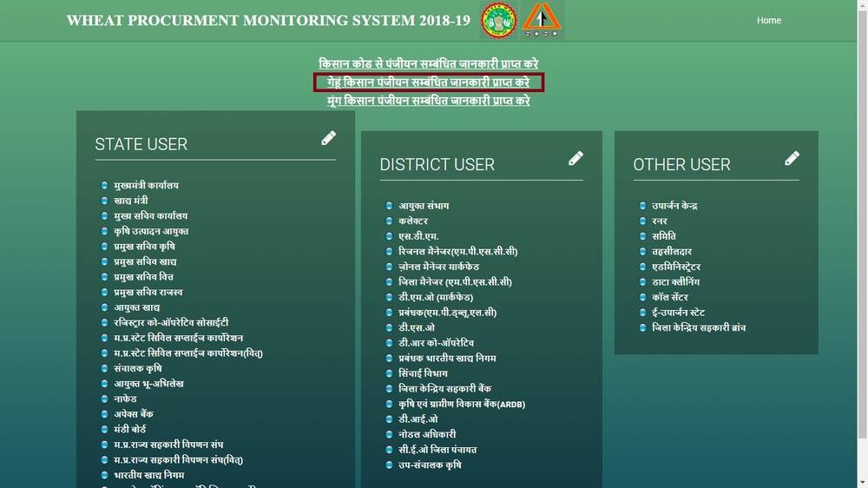Select सिंचाई विभाग entry

[423, 373]
